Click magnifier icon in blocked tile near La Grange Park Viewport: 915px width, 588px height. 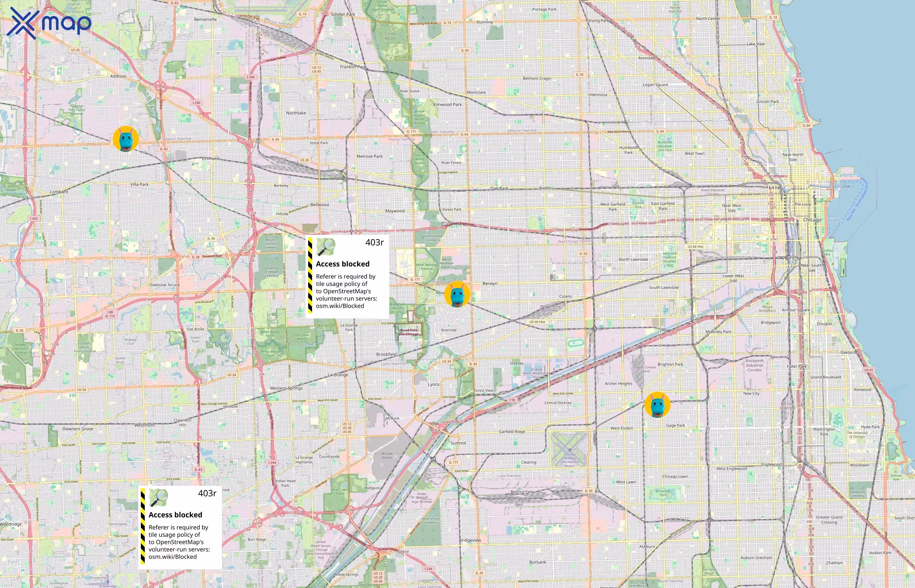pyautogui.click(x=326, y=247)
